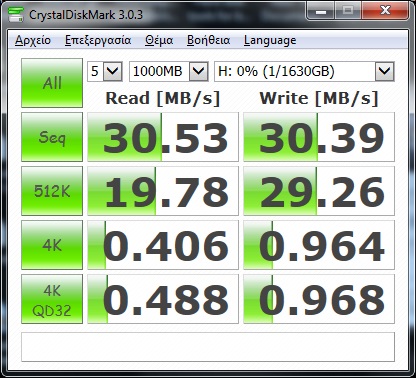Open the Αρχείο menu

(33, 40)
